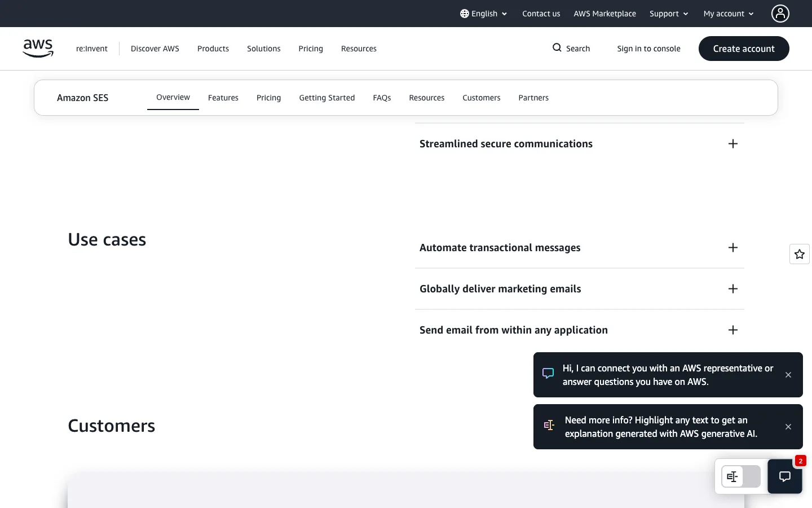Toggle the highlight explanation switch
Viewport: 812px width, 508px height.
tap(741, 476)
